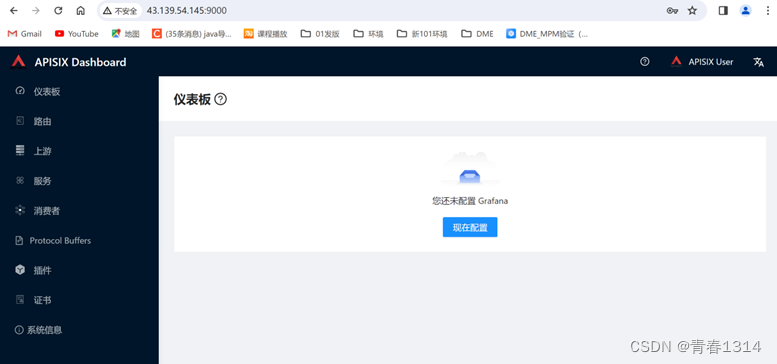The image size is (777, 364).
Task: Select 上游 in the sidebar
Action: (x=79, y=151)
